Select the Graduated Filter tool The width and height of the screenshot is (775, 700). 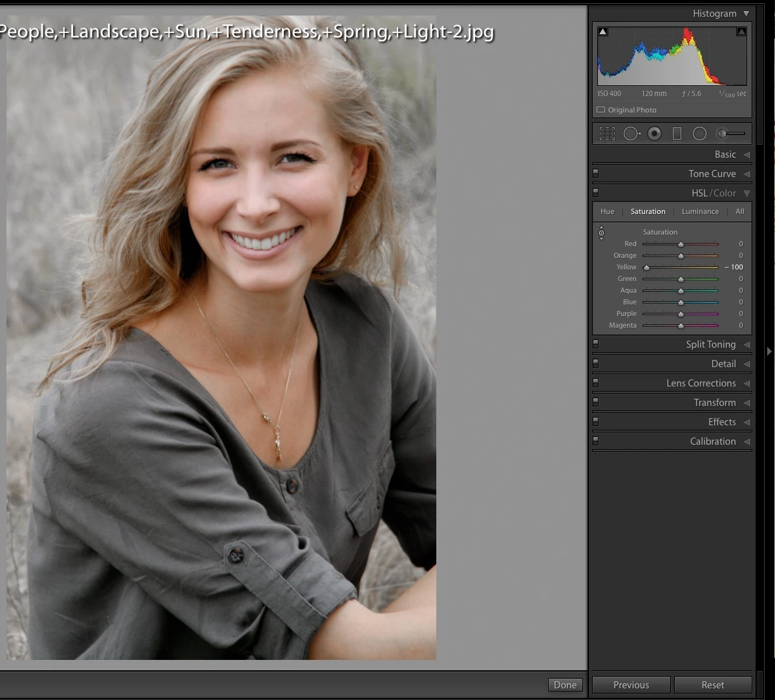(x=677, y=134)
